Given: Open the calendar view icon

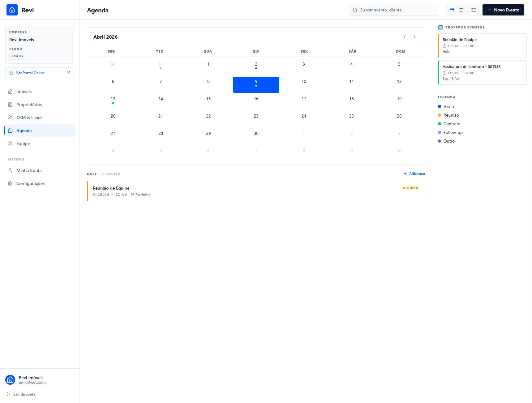Looking at the screenshot, I should [452, 10].
